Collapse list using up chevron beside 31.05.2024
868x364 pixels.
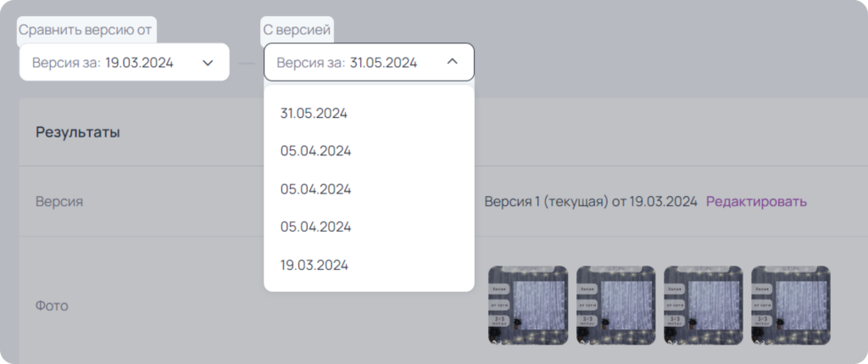point(453,61)
